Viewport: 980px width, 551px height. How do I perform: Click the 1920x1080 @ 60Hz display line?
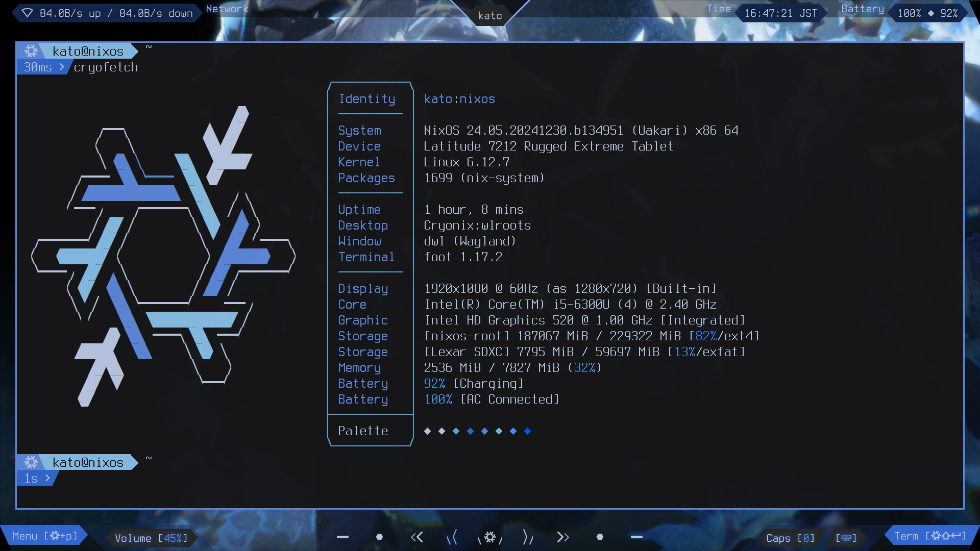pyautogui.click(x=570, y=289)
